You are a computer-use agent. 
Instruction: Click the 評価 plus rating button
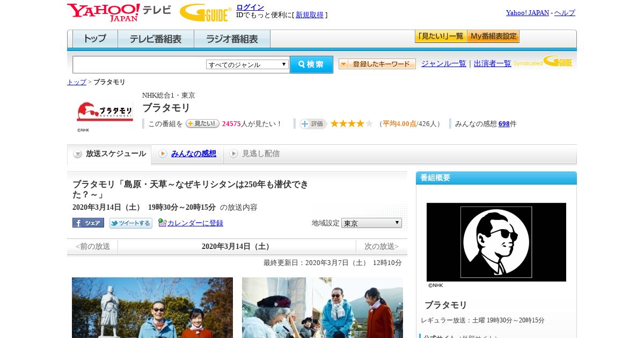click(313, 124)
